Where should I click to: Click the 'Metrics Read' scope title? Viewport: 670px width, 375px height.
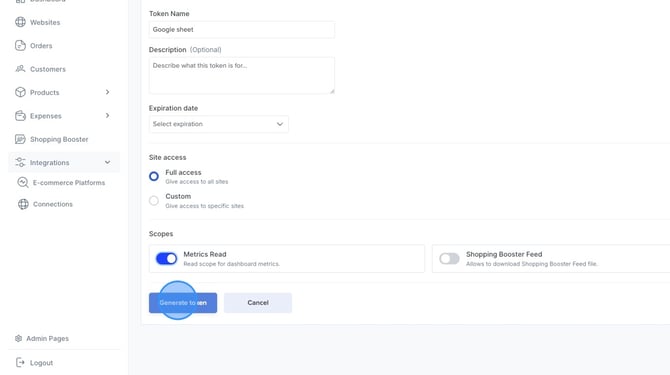tap(205, 254)
